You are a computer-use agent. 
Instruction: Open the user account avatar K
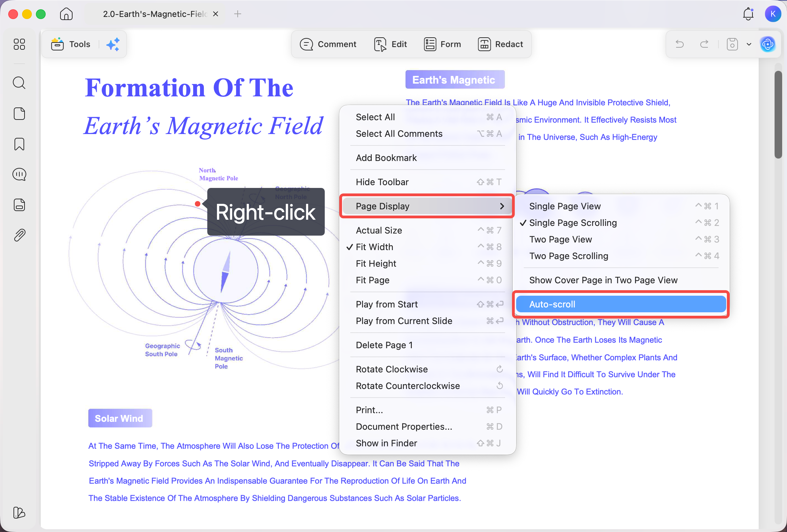[x=773, y=14]
